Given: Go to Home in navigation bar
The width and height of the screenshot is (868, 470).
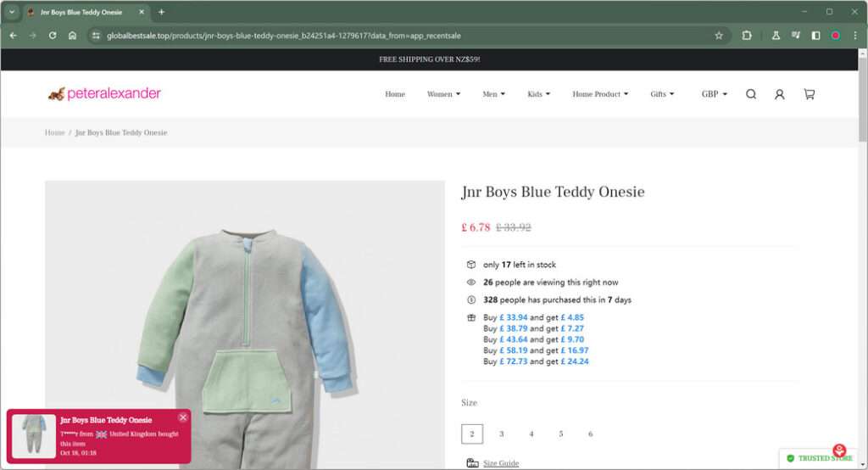Looking at the screenshot, I should point(395,94).
